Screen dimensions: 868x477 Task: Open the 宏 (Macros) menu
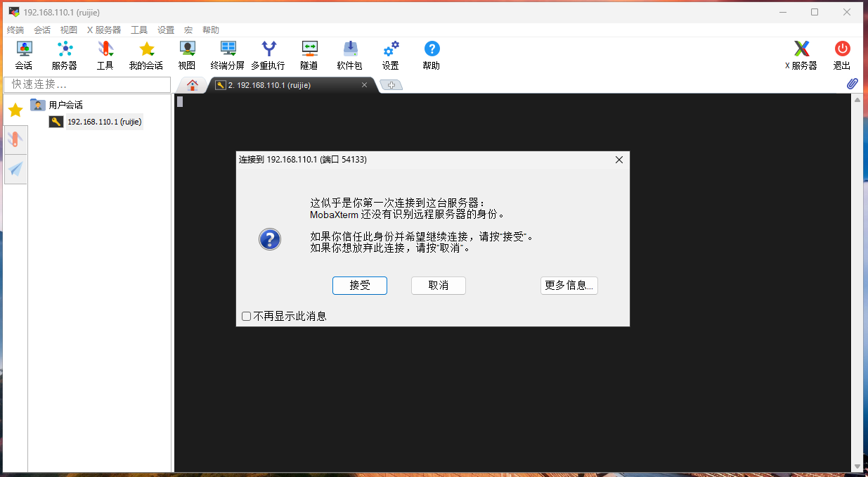coord(187,30)
